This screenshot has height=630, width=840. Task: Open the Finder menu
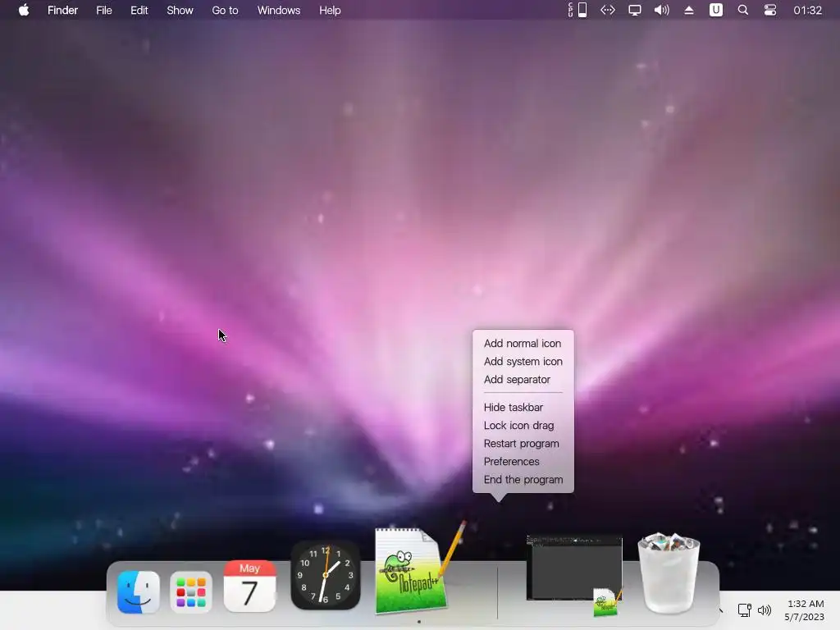(x=62, y=10)
